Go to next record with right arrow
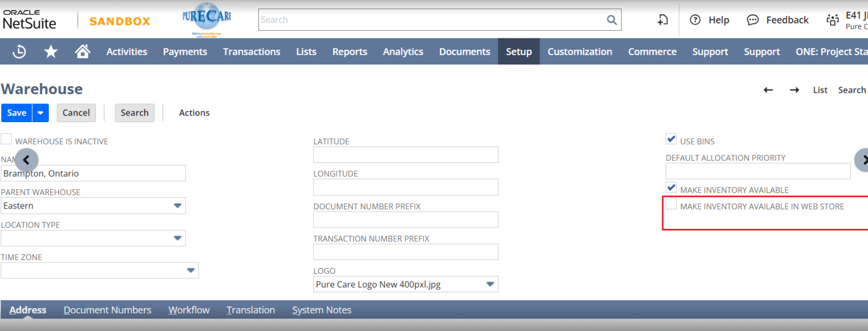Image resolution: width=868 pixels, height=331 pixels. 794,90
